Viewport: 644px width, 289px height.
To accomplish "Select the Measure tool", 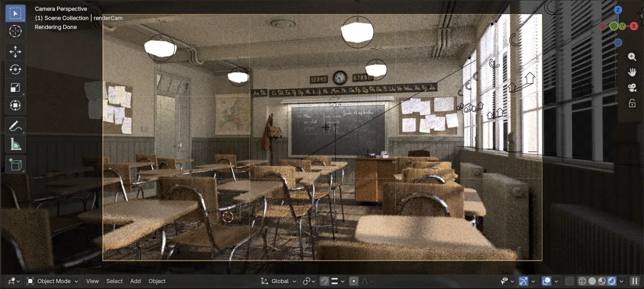I will point(16,144).
